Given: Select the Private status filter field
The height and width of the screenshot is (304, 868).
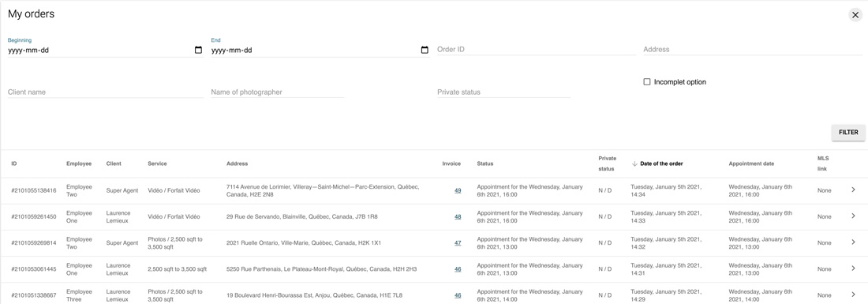Looking at the screenshot, I should click(503, 92).
